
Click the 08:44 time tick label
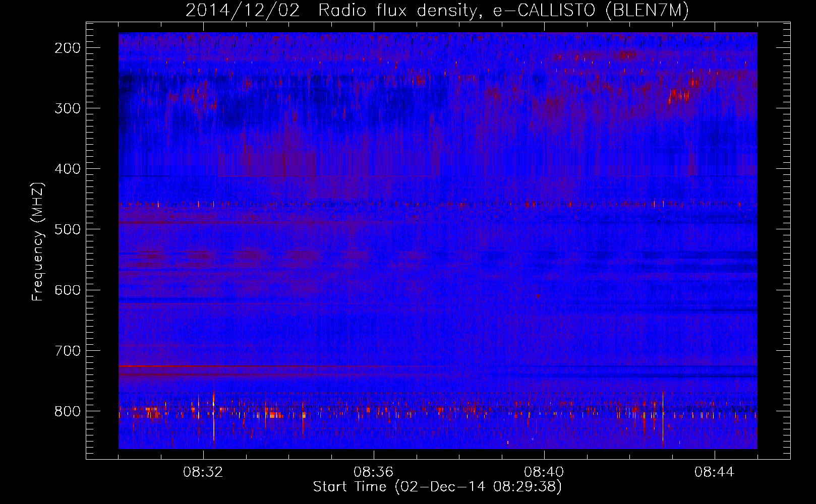(x=714, y=472)
